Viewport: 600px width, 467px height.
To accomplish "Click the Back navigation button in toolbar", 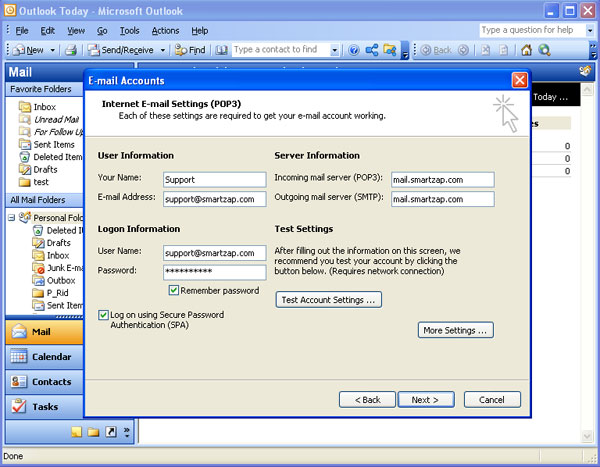I will coord(436,50).
